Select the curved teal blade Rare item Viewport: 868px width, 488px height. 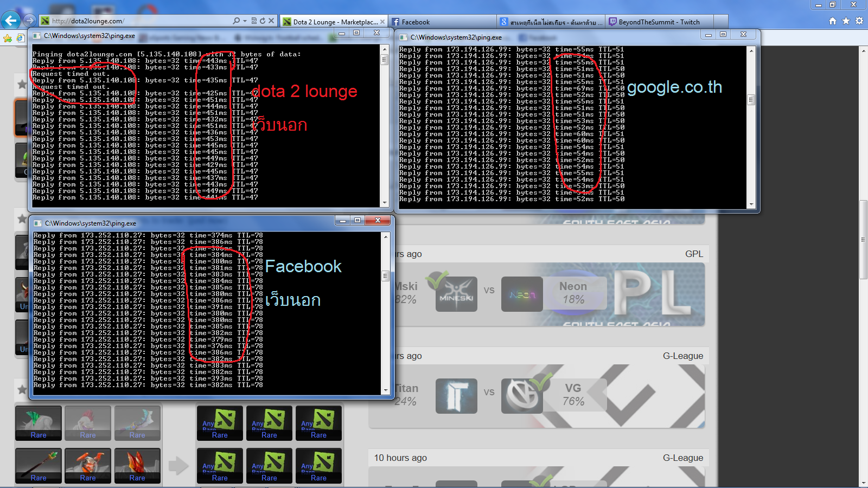coord(137,423)
